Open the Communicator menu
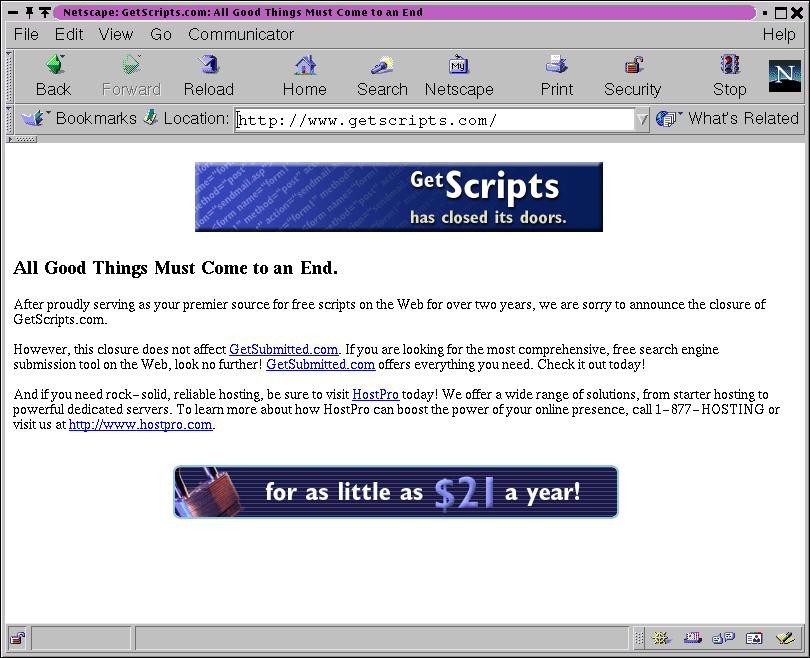The width and height of the screenshot is (810, 658). pyautogui.click(x=241, y=34)
